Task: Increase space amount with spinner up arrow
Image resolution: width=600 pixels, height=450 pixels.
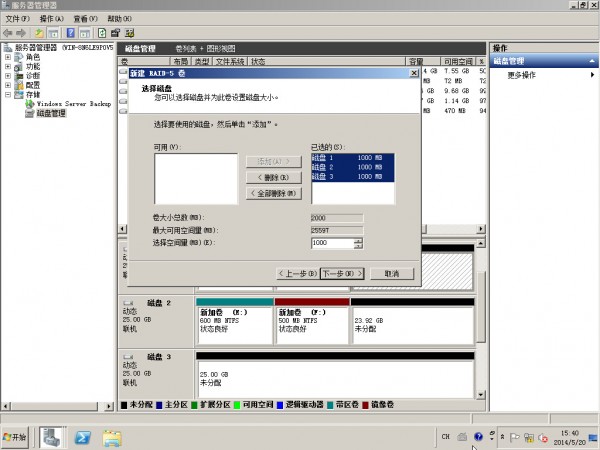Action: (358, 240)
